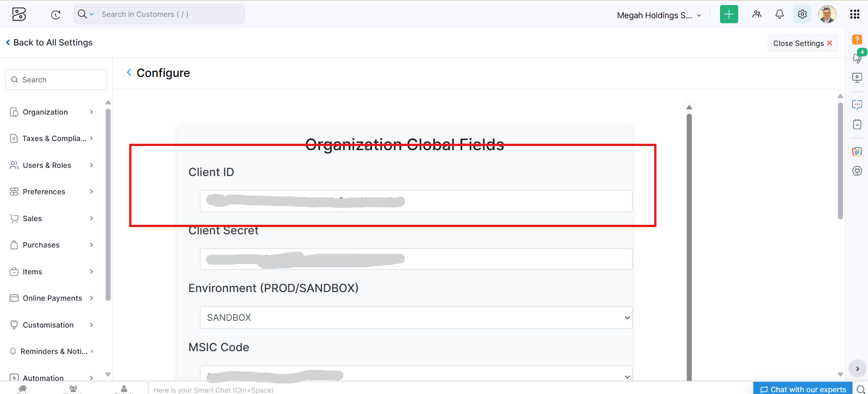Open the apps grid icon
The image size is (868, 394).
coord(855,14)
